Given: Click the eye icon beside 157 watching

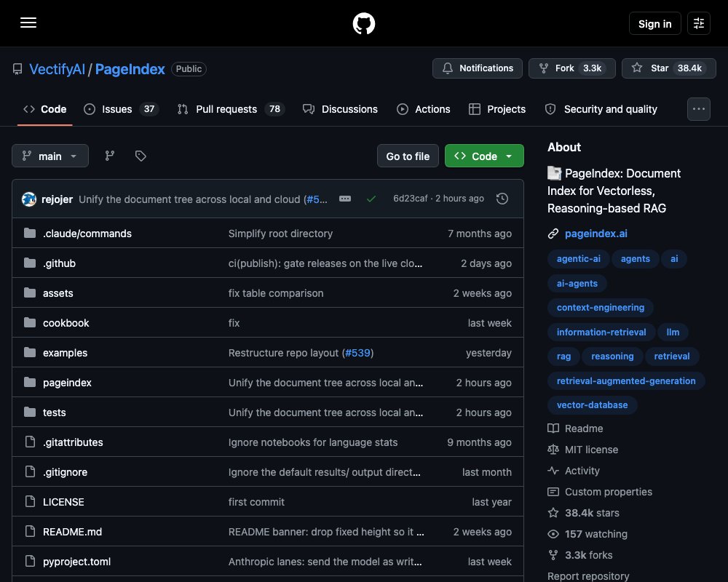Looking at the screenshot, I should (553, 534).
